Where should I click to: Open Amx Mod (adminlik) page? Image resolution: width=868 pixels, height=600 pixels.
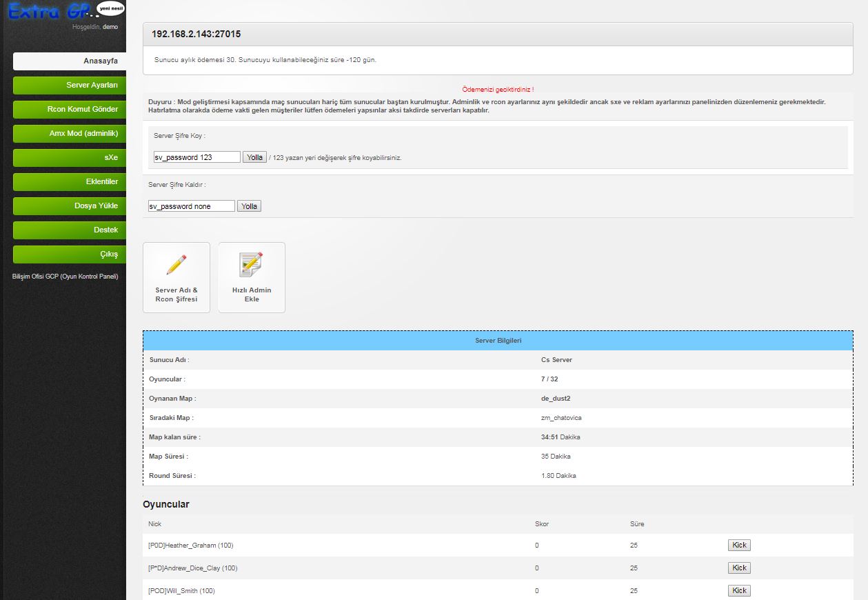(x=70, y=133)
